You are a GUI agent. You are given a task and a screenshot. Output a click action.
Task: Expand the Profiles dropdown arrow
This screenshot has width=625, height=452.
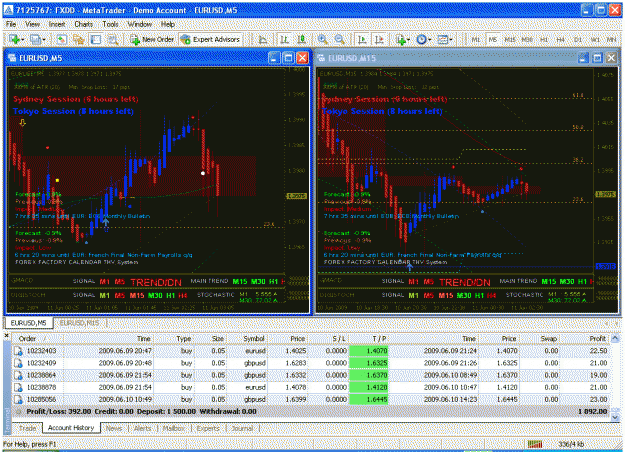click(44, 40)
